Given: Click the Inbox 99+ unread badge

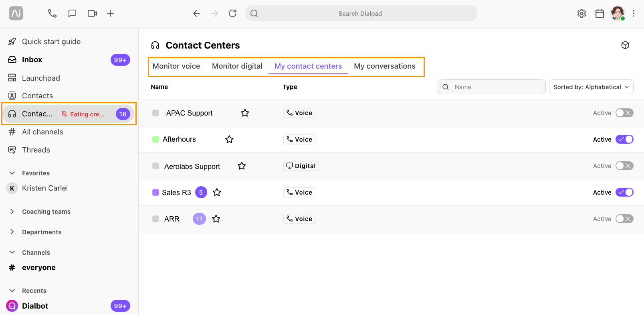Looking at the screenshot, I should [120, 60].
